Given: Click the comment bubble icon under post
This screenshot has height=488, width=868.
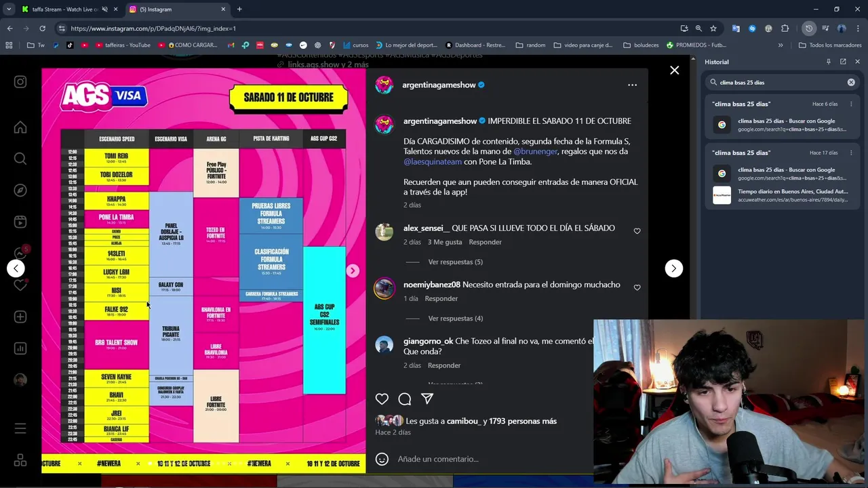Looking at the screenshot, I should click(405, 399).
